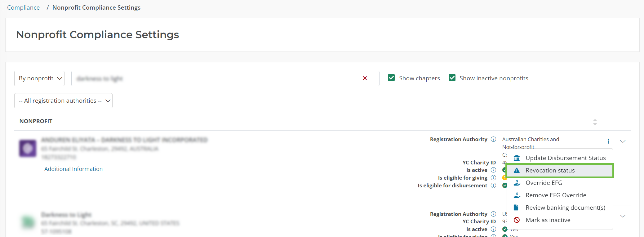Expand first nonprofit row chevron
Viewport: 644px width, 237px height.
tap(623, 141)
